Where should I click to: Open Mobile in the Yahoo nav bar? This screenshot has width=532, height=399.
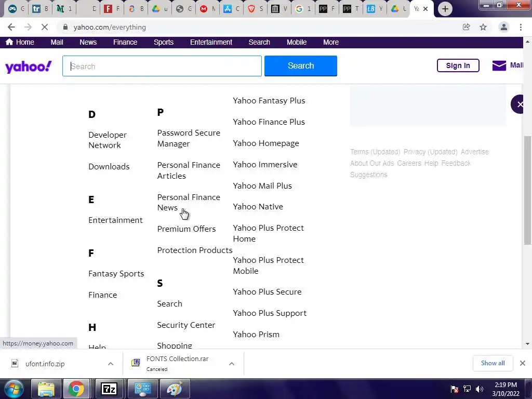pyautogui.click(x=297, y=42)
